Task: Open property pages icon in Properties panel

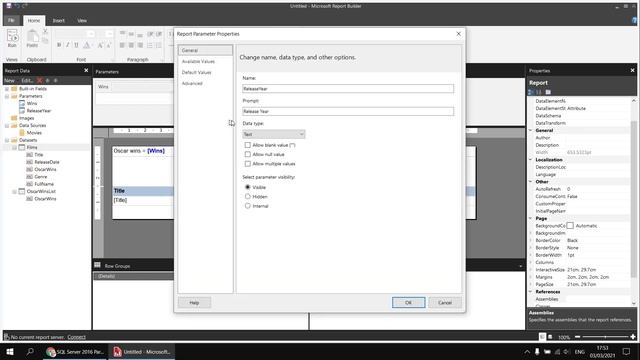Action: coord(548,92)
